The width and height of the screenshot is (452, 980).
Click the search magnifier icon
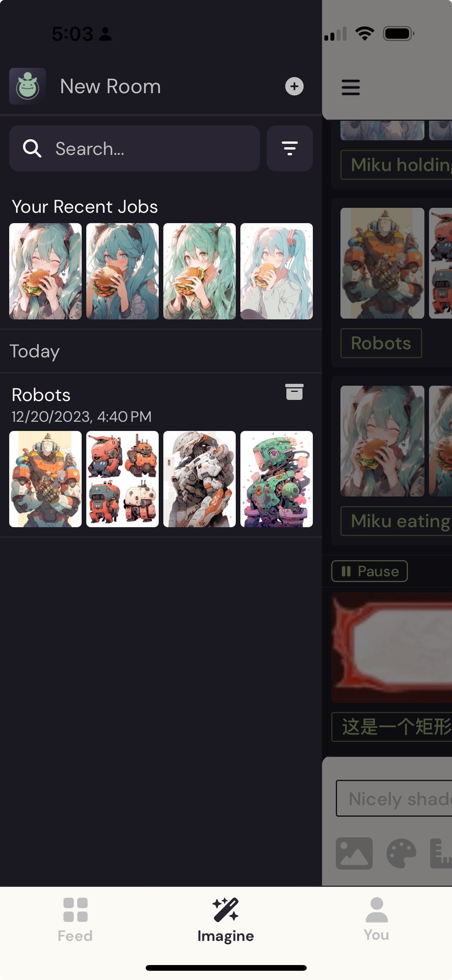pos(32,148)
